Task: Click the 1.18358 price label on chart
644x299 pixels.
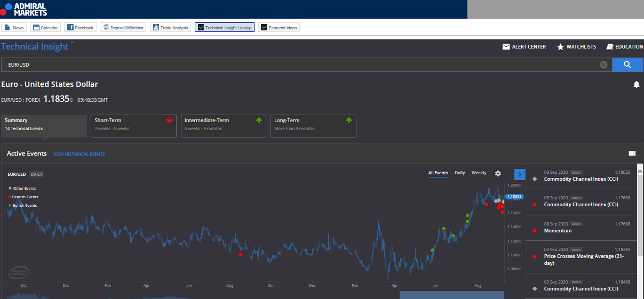Action: (x=513, y=197)
